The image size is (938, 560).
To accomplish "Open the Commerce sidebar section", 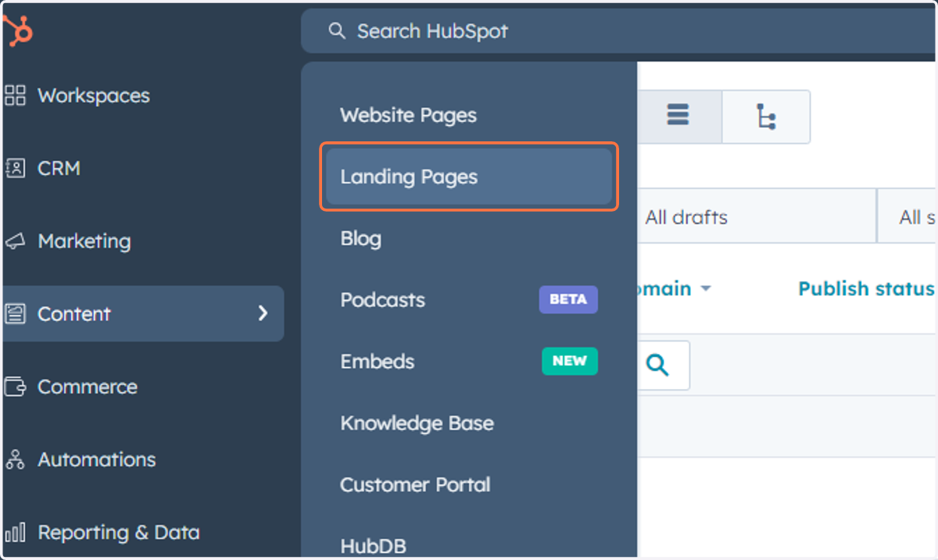I will point(88,387).
